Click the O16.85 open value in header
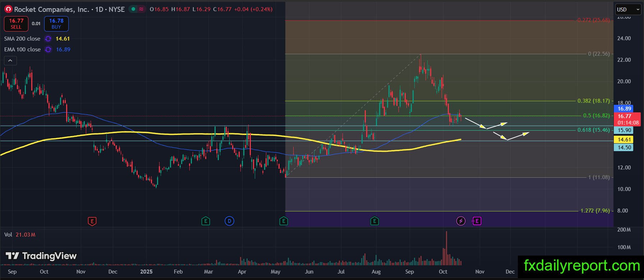 coord(159,9)
